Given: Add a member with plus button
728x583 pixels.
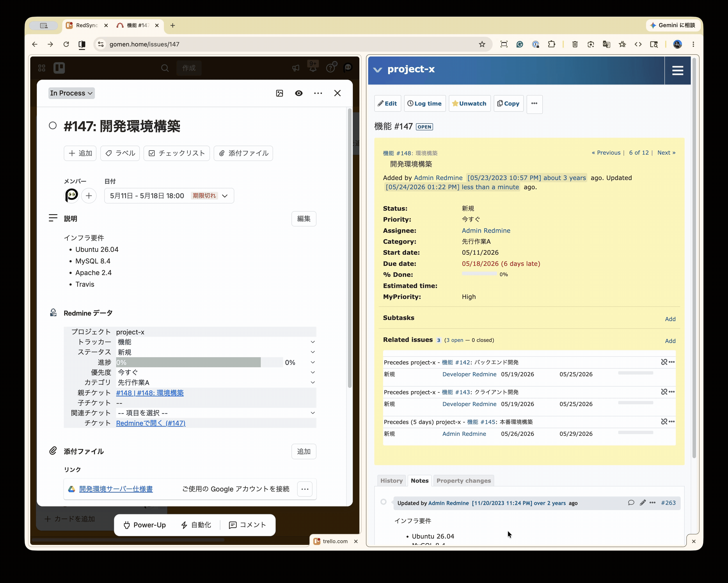Looking at the screenshot, I should [x=89, y=196].
